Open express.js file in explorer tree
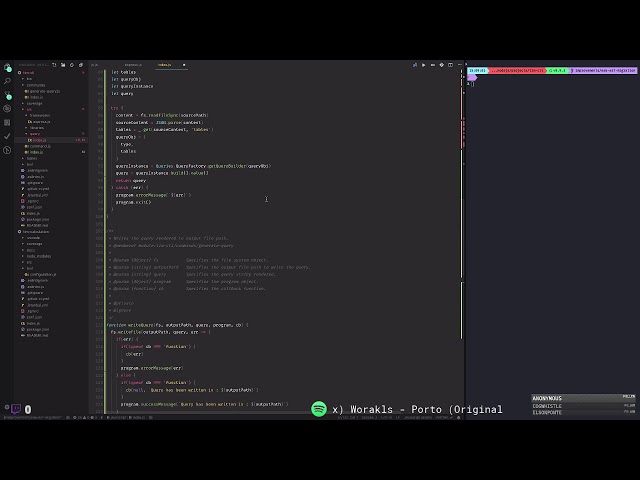The height and width of the screenshot is (480, 640). tap(41, 122)
